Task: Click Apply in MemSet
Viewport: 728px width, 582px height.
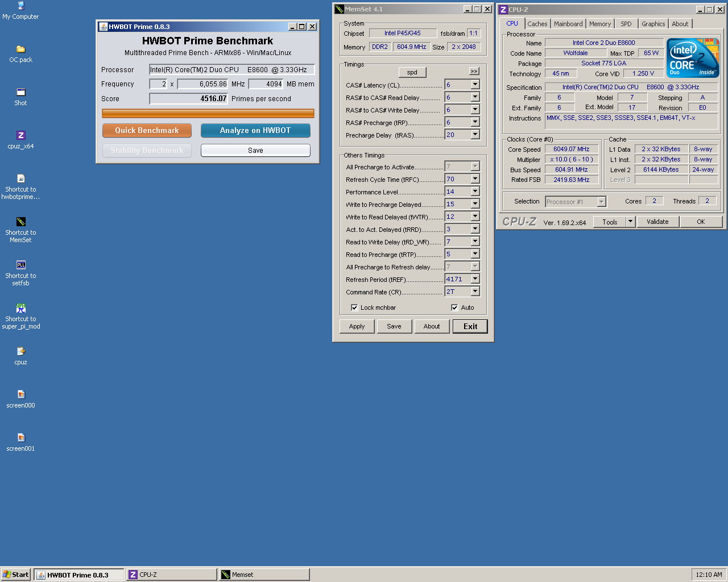Action: [x=357, y=326]
